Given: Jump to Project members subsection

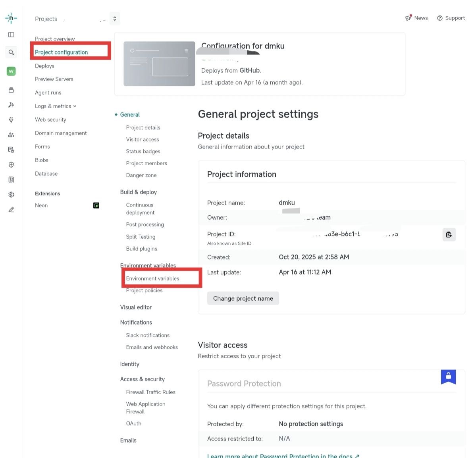Looking at the screenshot, I should click(x=146, y=163).
